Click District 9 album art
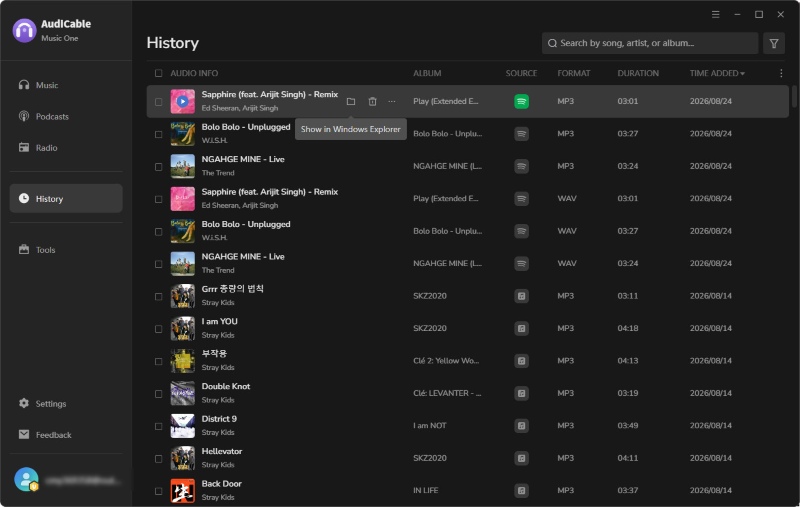 point(182,426)
